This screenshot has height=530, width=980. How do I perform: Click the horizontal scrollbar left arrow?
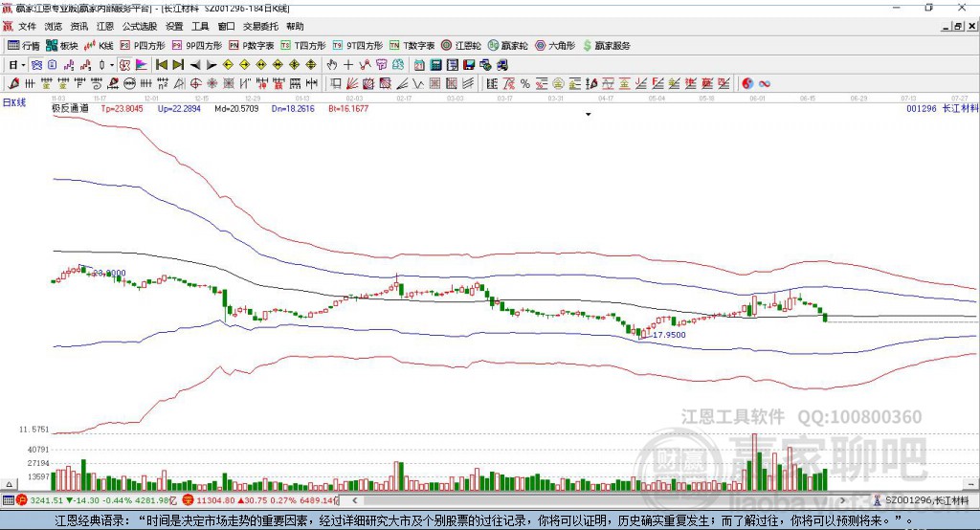click(354, 500)
